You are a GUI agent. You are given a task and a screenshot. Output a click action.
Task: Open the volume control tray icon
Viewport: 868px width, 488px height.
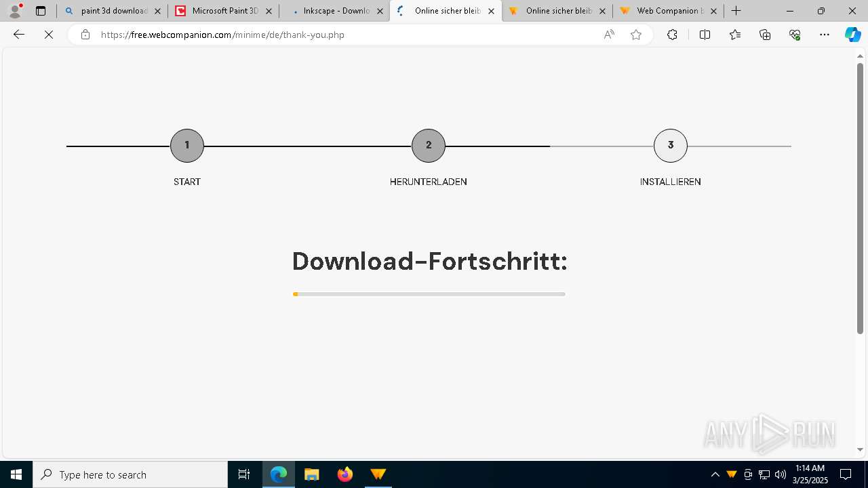[781, 474]
